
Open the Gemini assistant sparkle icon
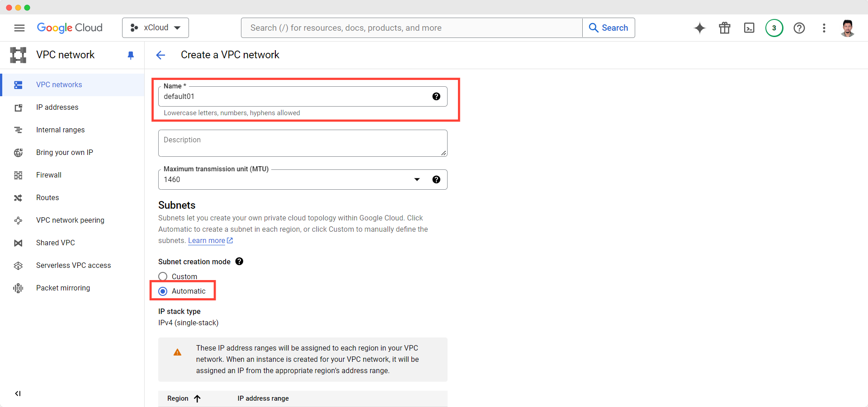(699, 28)
